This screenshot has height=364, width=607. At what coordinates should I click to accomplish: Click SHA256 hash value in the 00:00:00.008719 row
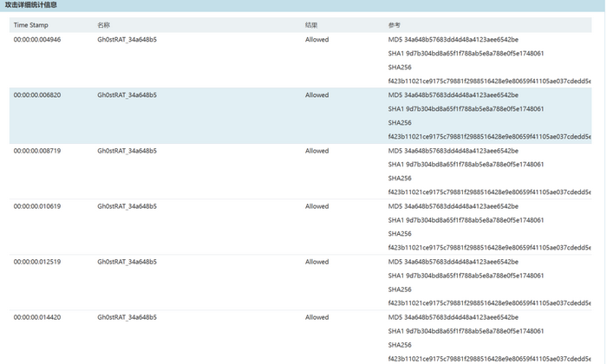pyautogui.click(x=489, y=192)
